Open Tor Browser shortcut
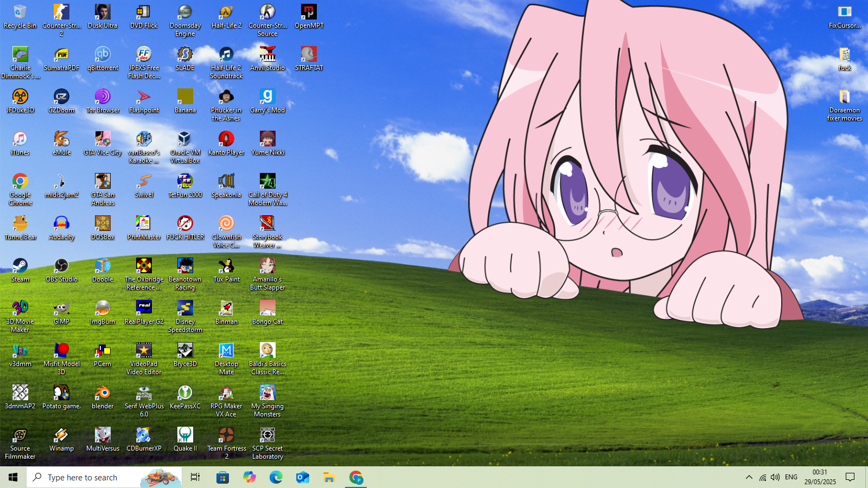 (103, 101)
